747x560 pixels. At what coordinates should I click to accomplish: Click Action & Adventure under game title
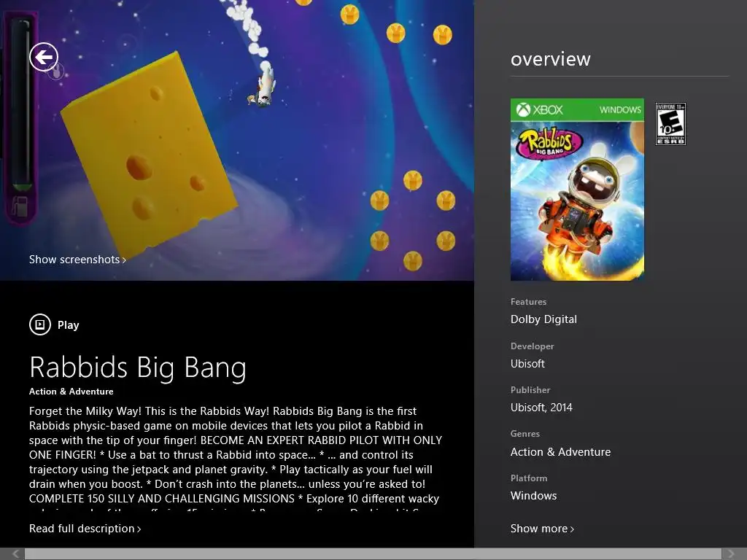[x=71, y=392]
